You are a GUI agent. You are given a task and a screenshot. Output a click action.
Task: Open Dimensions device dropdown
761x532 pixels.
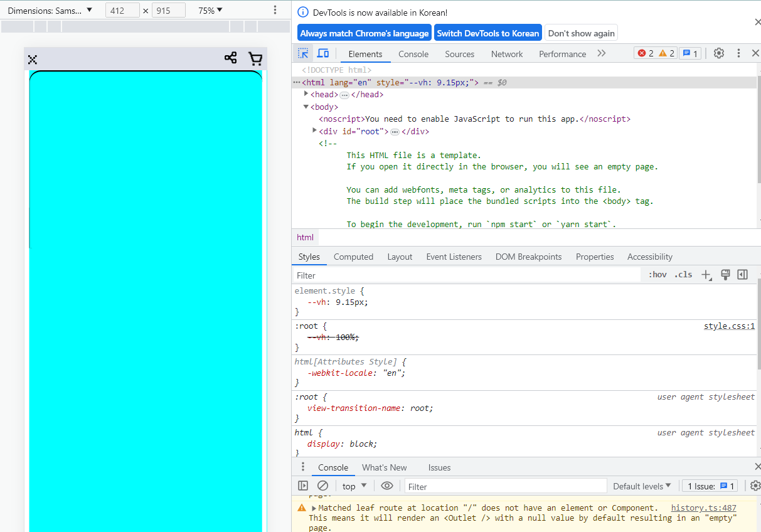tap(50, 11)
